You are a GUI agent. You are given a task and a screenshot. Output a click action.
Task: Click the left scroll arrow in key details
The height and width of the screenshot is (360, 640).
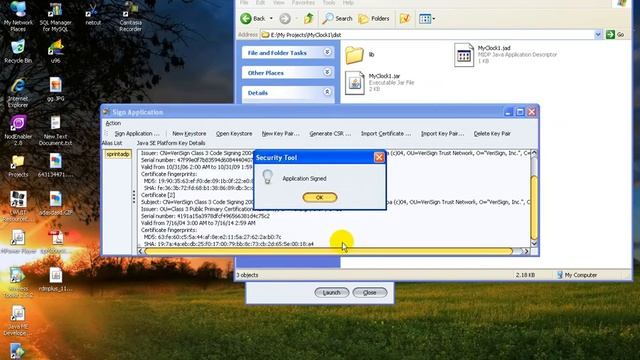140,251
